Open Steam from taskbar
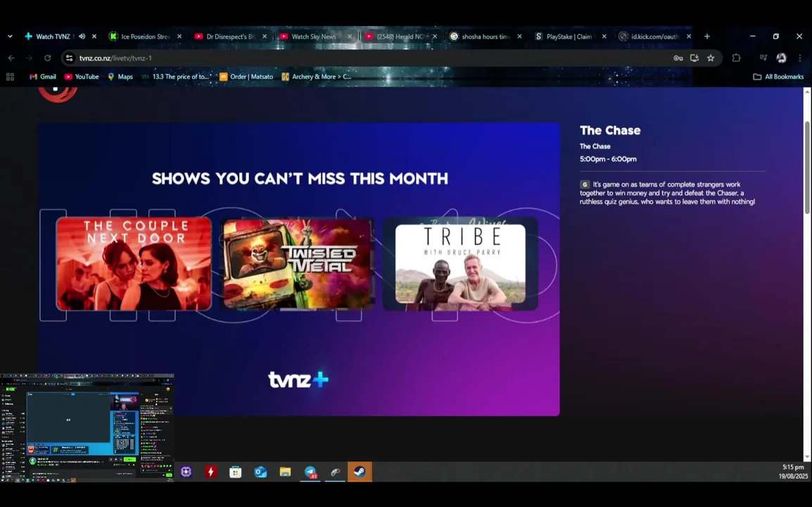The image size is (812, 507). (x=360, y=472)
